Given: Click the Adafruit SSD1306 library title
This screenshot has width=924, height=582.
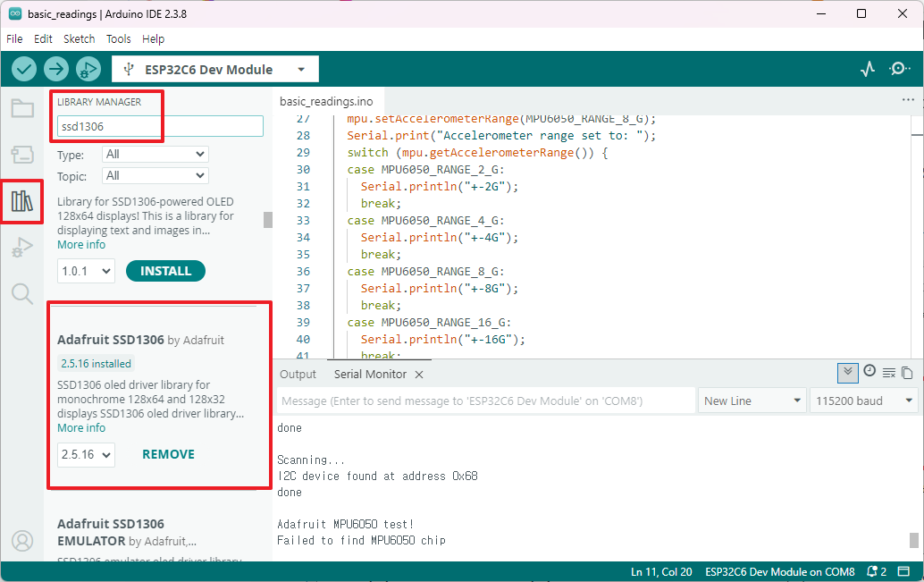Looking at the screenshot, I should click(111, 340).
